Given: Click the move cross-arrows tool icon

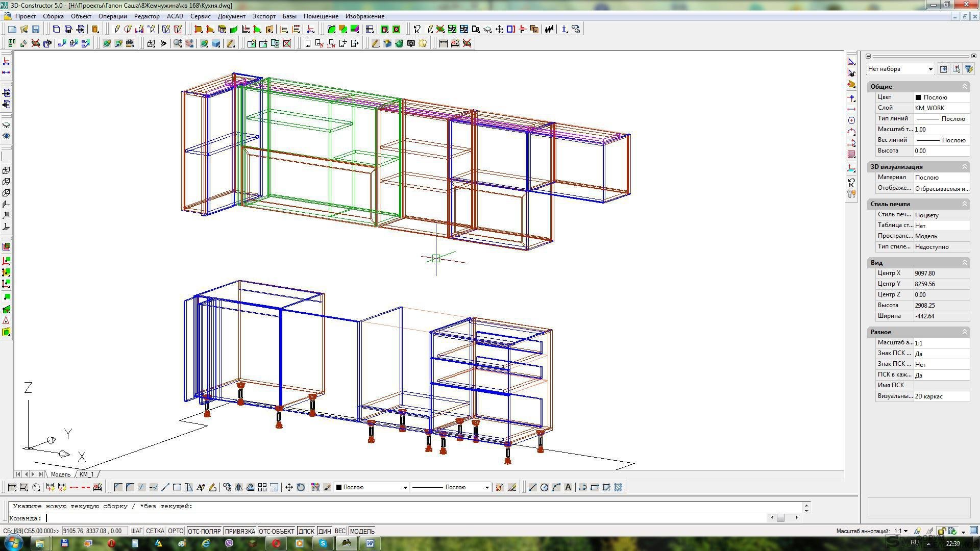Looking at the screenshot, I should pos(289,487).
